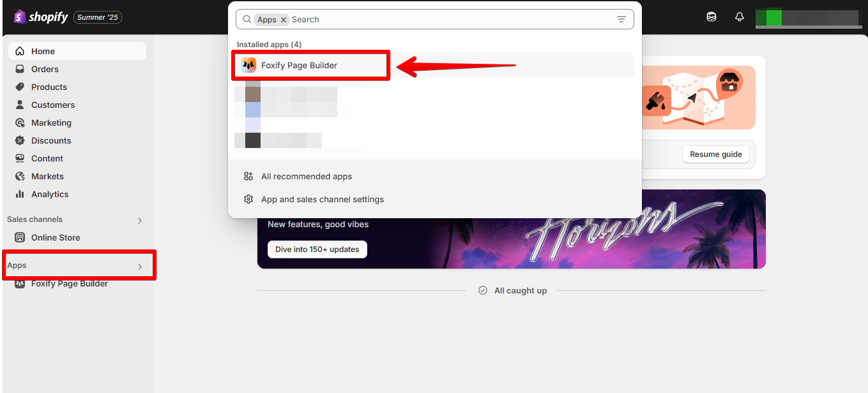Open Discounts in the sidebar

tap(77, 140)
